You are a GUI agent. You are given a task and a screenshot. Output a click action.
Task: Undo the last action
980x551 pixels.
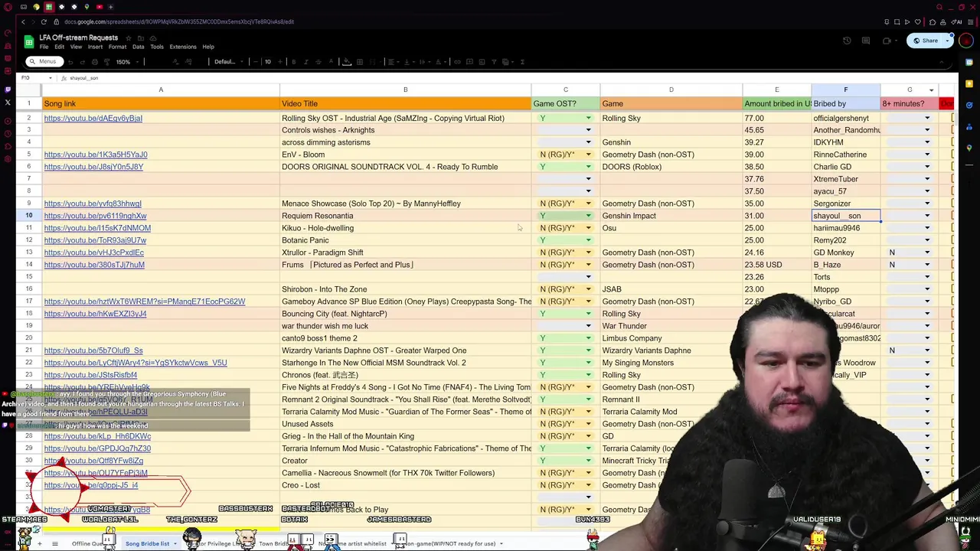70,62
